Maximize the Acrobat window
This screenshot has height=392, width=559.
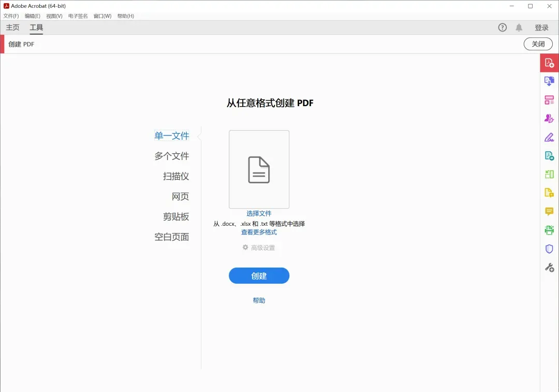(530, 6)
